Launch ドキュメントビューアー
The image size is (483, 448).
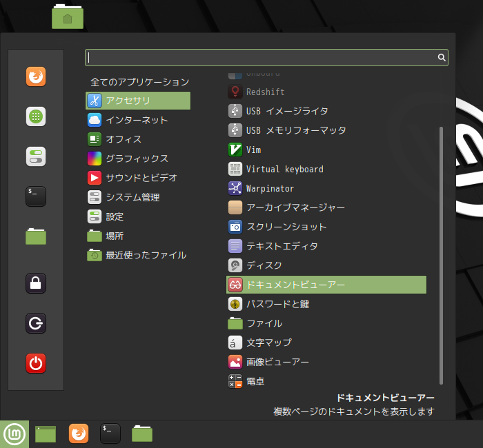click(326, 285)
